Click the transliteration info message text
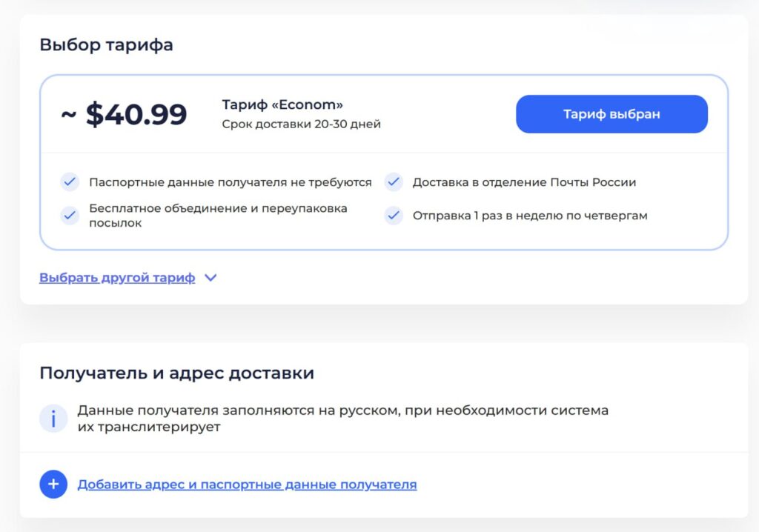 click(x=342, y=418)
